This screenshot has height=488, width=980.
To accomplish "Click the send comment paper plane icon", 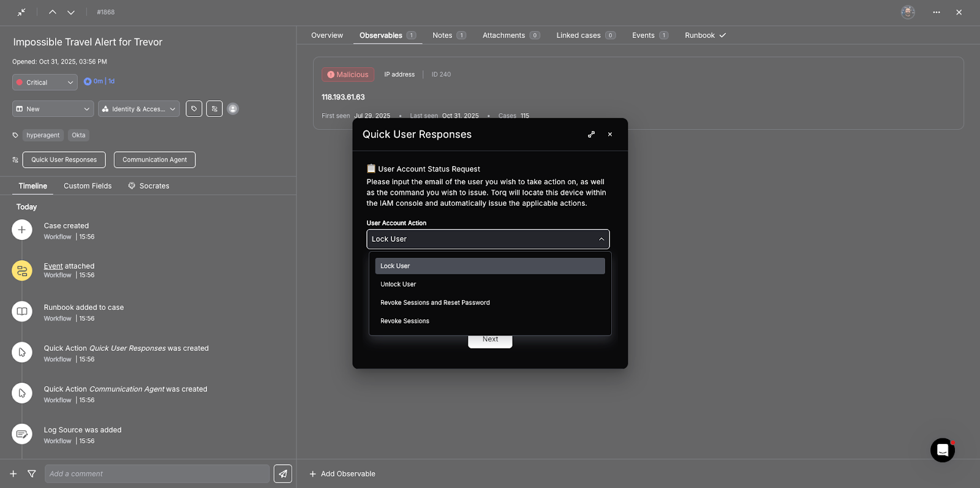I will point(282,473).
